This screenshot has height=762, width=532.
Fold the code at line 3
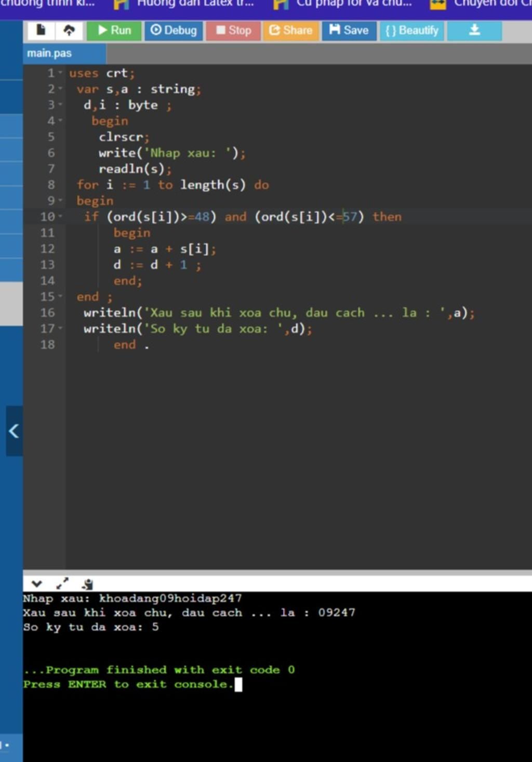[x=60, y=105]
